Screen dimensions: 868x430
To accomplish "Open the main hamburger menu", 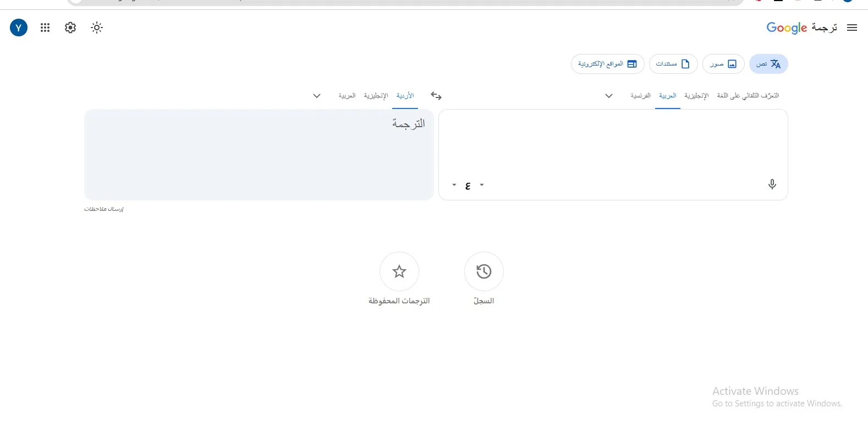I will pyautogui.click(x=852, y=28).
